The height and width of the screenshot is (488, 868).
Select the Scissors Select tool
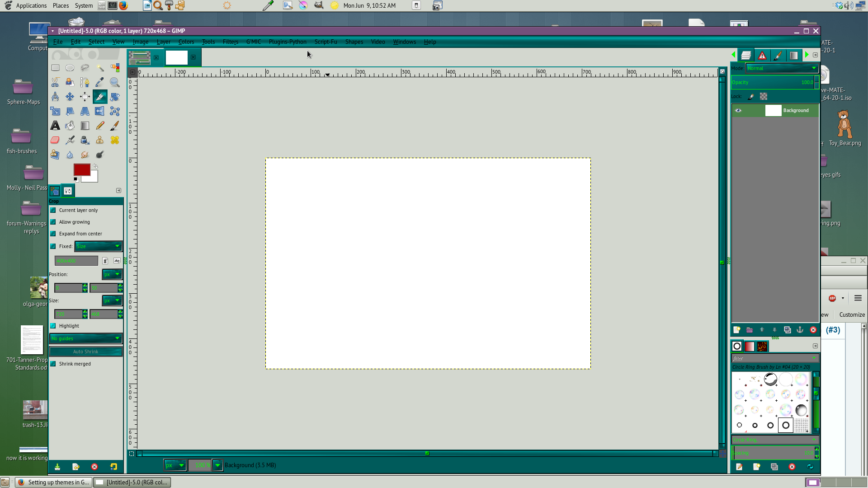[55, 82]
